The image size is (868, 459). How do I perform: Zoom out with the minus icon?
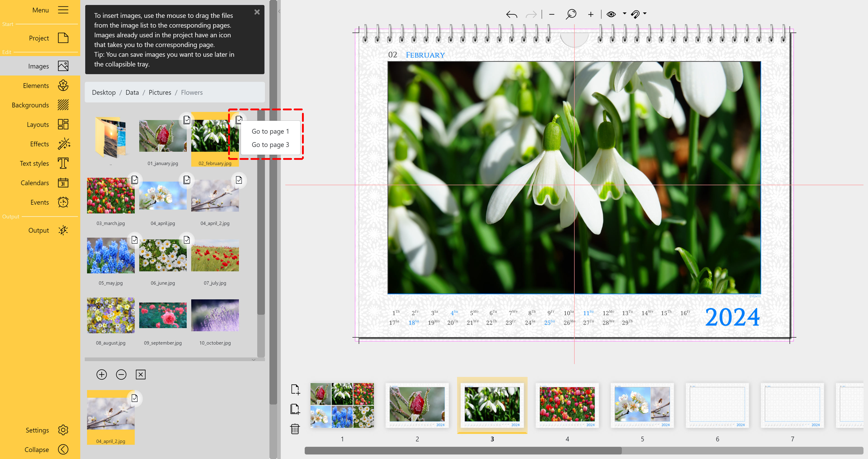tap(552, 14)
